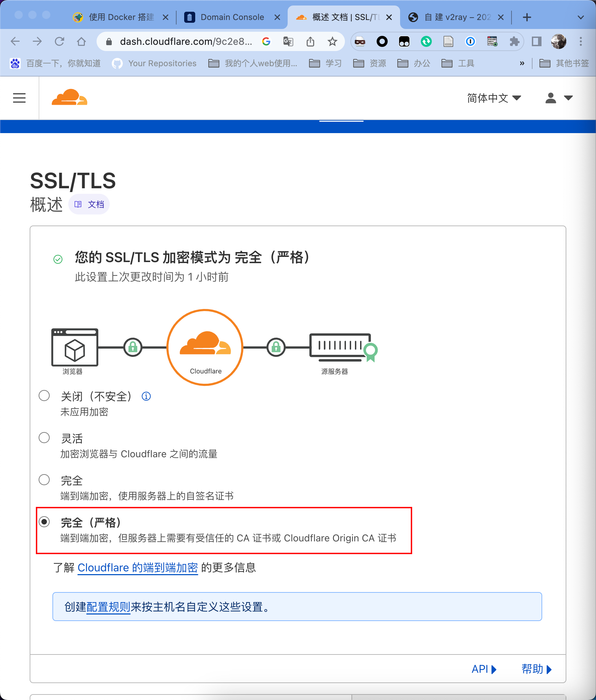Open the 帮助 expander link
Viewport: 596px width, 700px height.
pyautogui.click(x=536, y=669)
